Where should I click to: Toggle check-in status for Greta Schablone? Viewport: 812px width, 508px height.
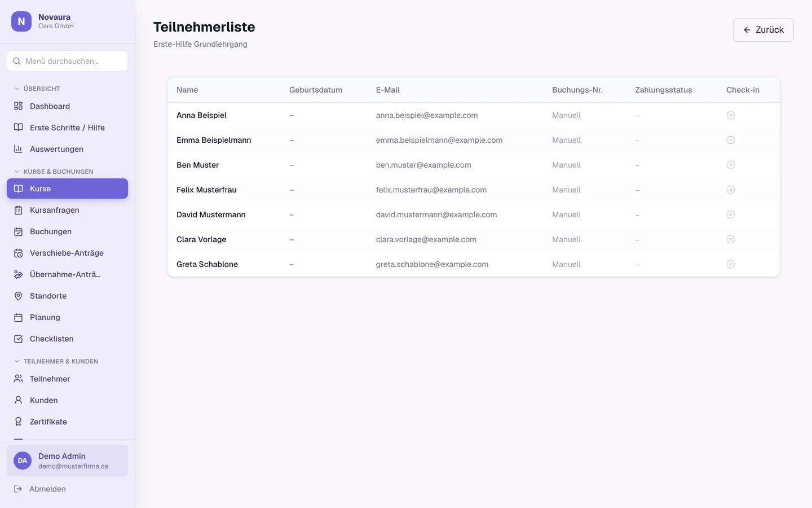point(731,264)
